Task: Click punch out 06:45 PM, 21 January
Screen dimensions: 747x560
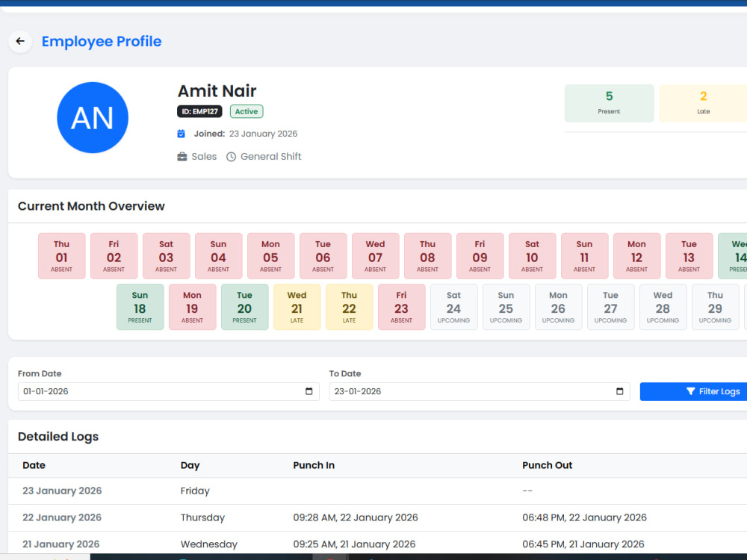Action: coord(583,544)
